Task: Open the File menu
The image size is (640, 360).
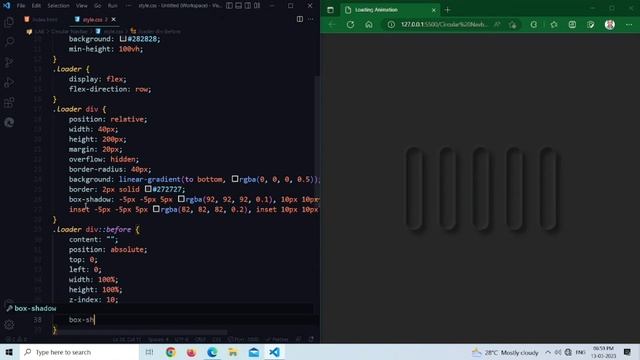Action: (21, 6)
